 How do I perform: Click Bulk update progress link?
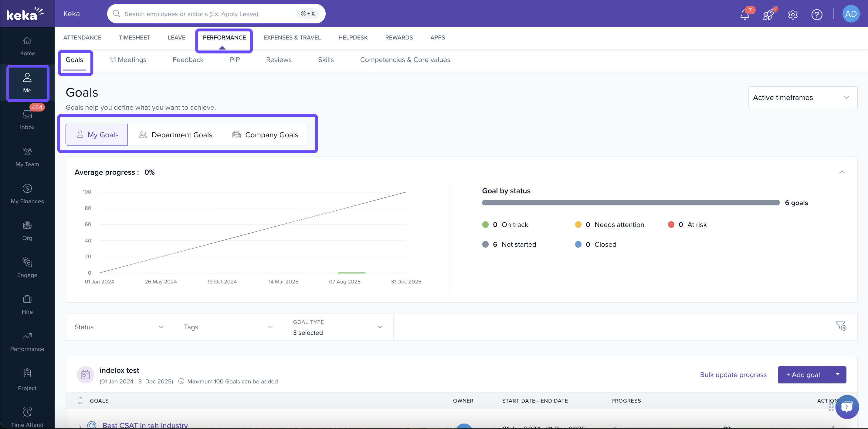(733, 374)
